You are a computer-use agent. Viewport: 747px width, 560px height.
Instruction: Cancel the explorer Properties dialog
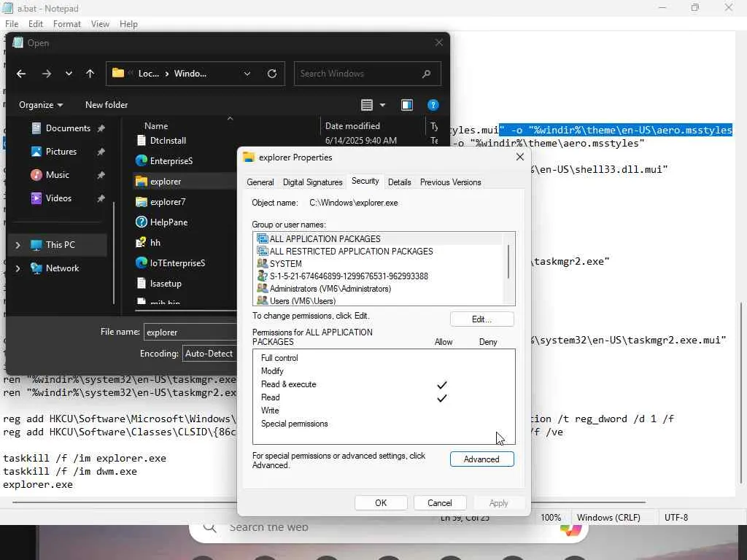(439, 503)
